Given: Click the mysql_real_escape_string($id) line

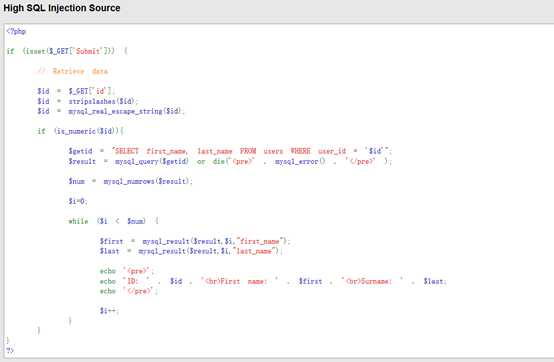Looking at the screenshot, I should pyautogui.click(x=111, y=111).
